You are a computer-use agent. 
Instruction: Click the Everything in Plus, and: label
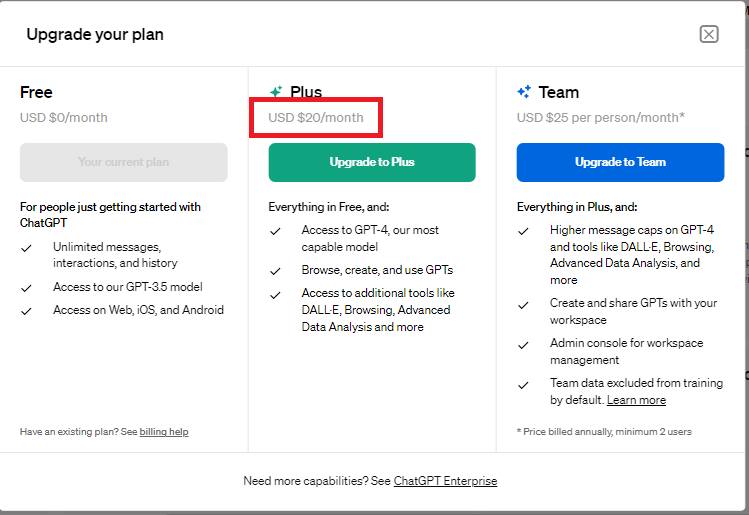(x=577, y=207)
